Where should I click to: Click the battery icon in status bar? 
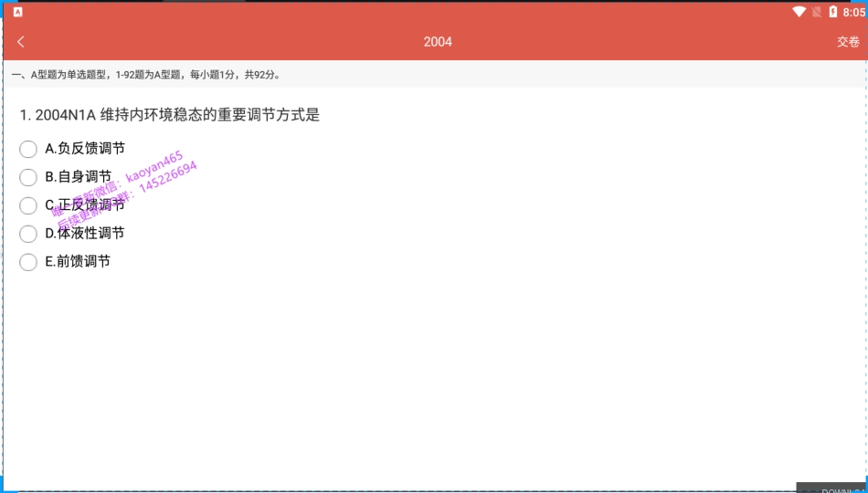(832, 12)
